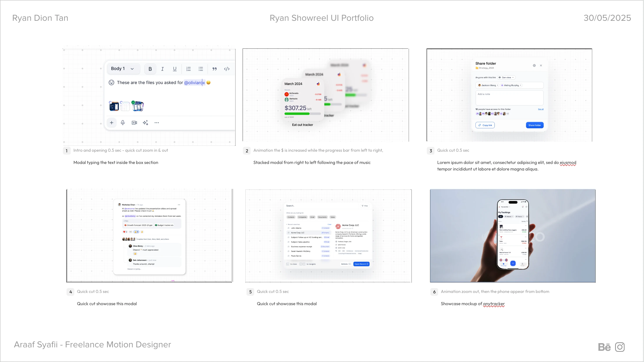The width and height of the screenshot is (644, 362).
Task: Select the Notes category chip
Action: pyautogui.click(x=333, y=217)
